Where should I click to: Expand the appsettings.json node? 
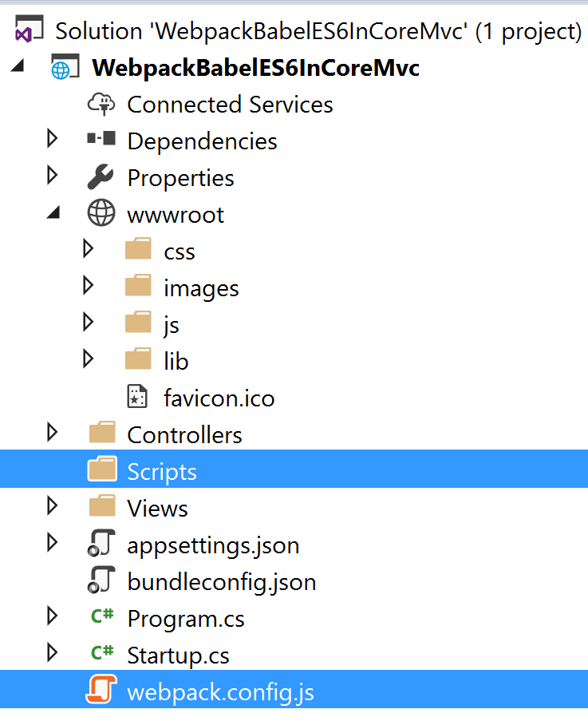click(x=52, y=545)
